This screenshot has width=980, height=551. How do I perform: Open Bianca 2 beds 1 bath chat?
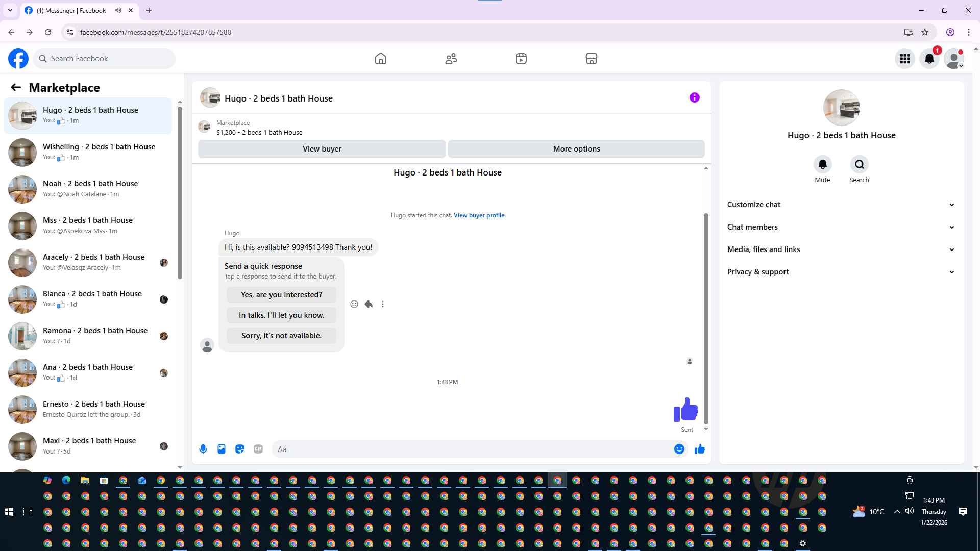pos(88,299)
